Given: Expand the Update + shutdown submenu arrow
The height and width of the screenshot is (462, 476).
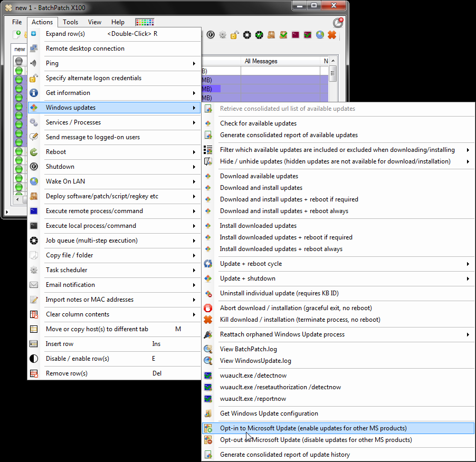Looking at the screenshot, I should point(468,278).
